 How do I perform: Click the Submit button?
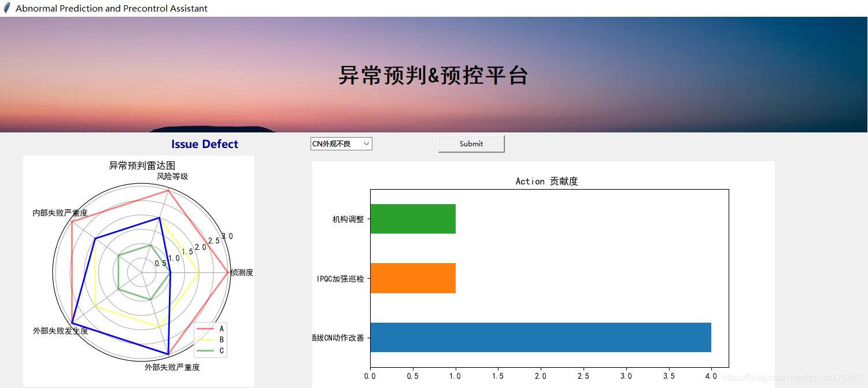[x=471, y=144]
